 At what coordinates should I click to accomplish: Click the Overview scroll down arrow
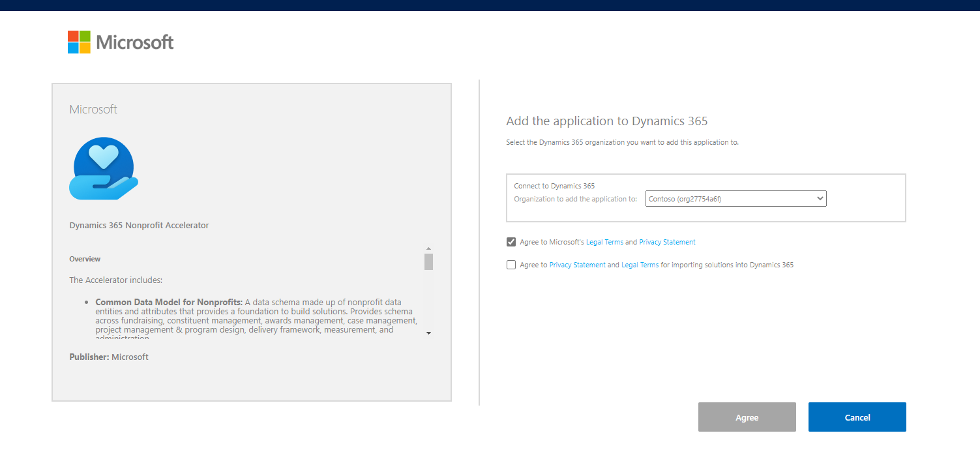coord(428,333)
